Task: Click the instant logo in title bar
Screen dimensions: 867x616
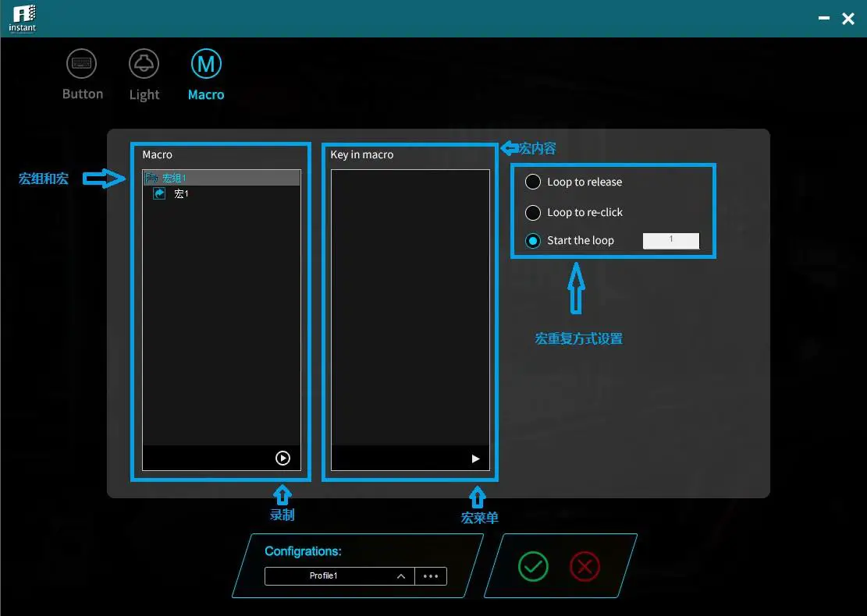Action: 23,19
